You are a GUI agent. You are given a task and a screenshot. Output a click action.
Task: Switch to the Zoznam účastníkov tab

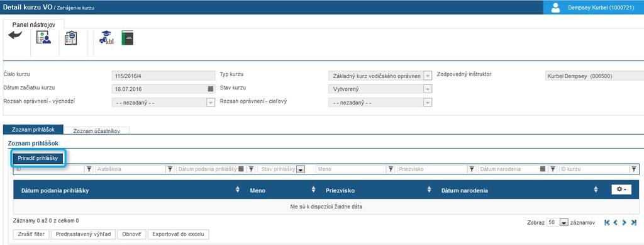coord(96,131)
